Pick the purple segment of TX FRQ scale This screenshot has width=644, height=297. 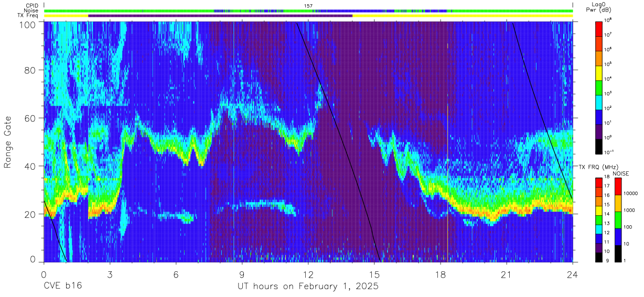[598, 247]
